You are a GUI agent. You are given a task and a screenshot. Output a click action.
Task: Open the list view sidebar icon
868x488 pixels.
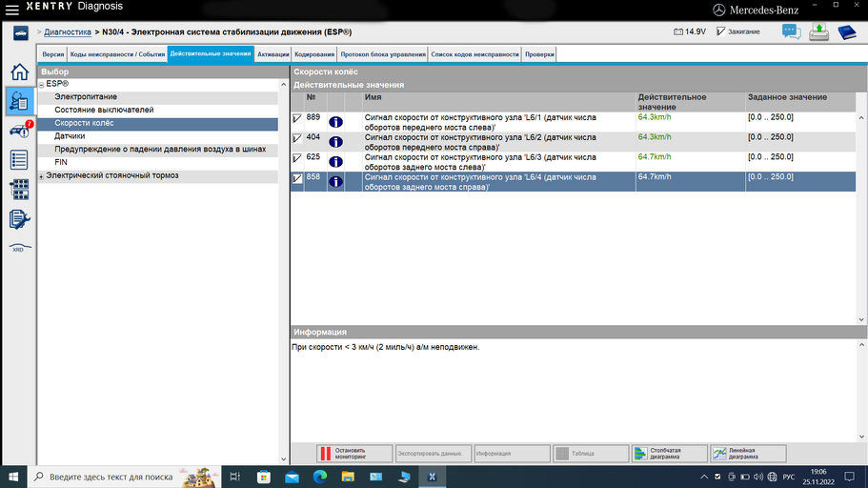coord(19,160)
